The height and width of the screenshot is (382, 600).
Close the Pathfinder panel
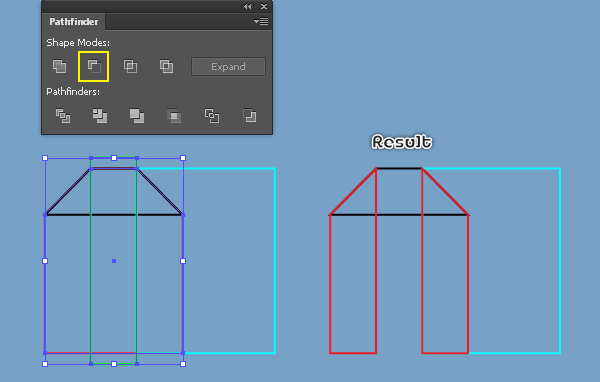tap(264, 7)
